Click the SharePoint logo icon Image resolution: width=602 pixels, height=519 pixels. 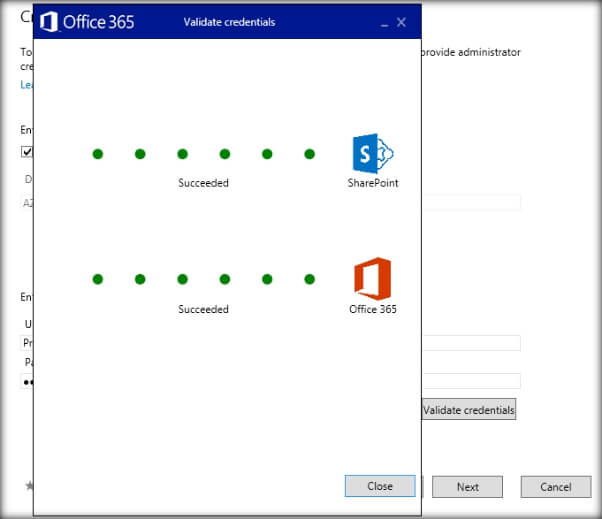click(373, 153)
